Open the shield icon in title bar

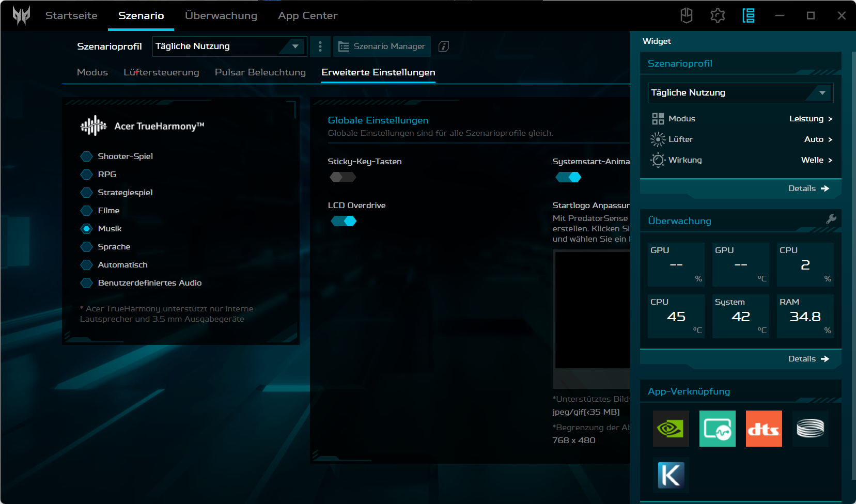coord(687,15)
